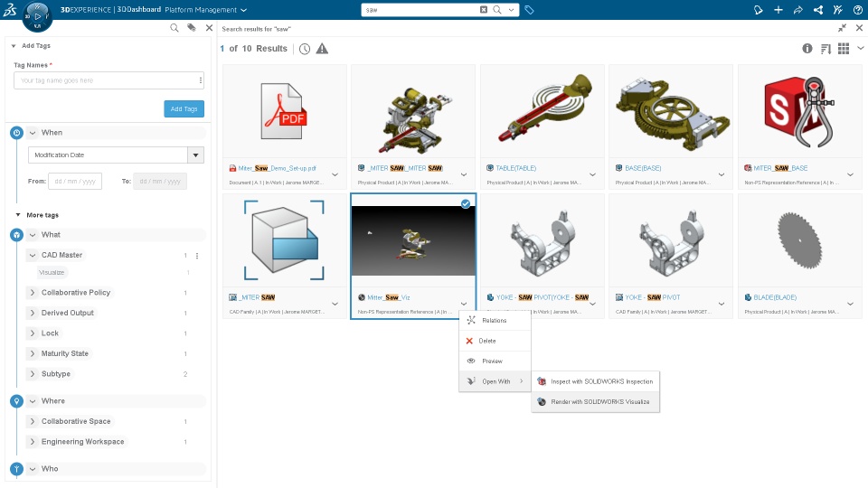Open the BLADE(BLADE) card chevron
The width and height of the screenshot is (868, 488).
[x=850, y=304]
